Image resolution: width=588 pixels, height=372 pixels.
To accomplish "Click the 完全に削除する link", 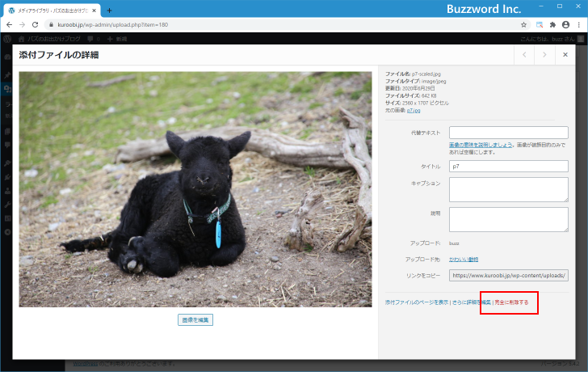I will [511, 302].
